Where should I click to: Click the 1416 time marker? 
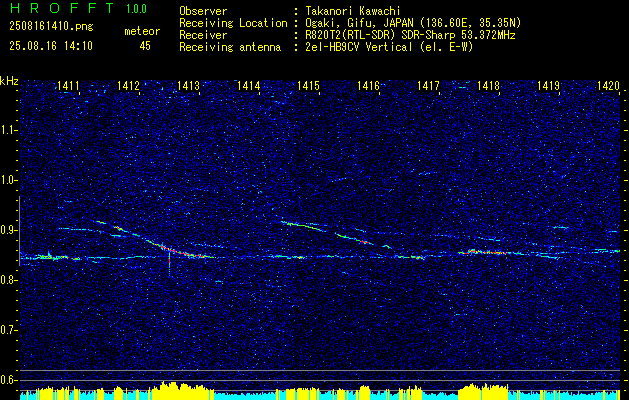tap(369, 85)
